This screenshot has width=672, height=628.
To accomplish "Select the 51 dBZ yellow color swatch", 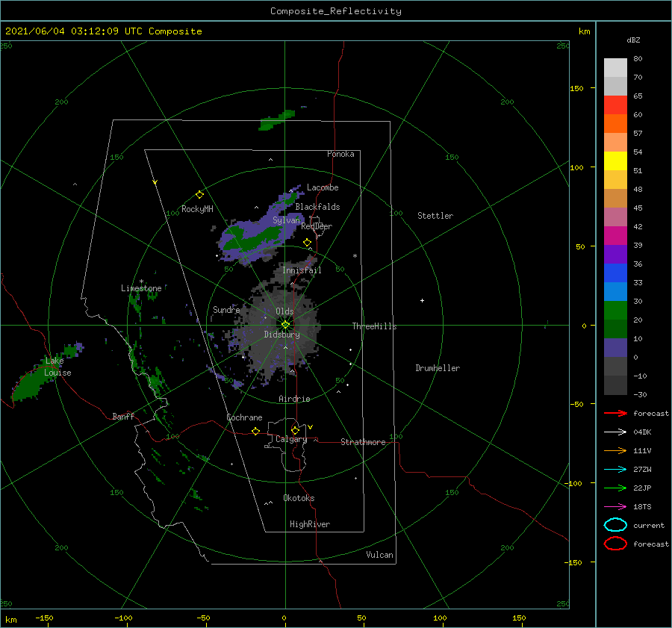I will (615, 161).
